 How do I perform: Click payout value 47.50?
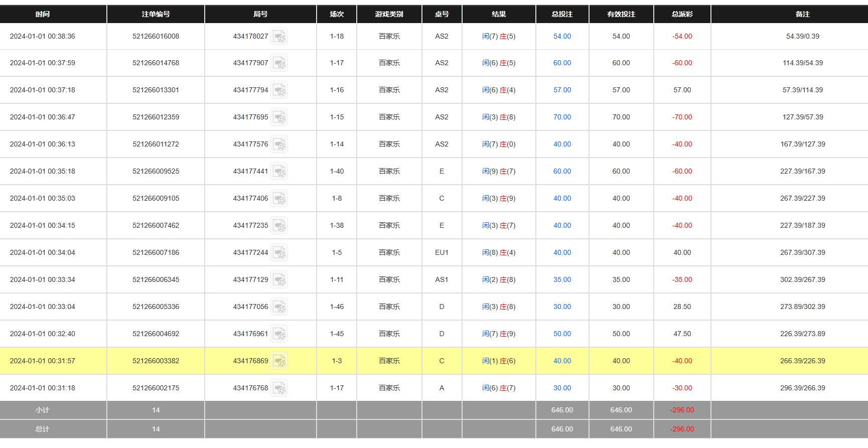(682, 334)
